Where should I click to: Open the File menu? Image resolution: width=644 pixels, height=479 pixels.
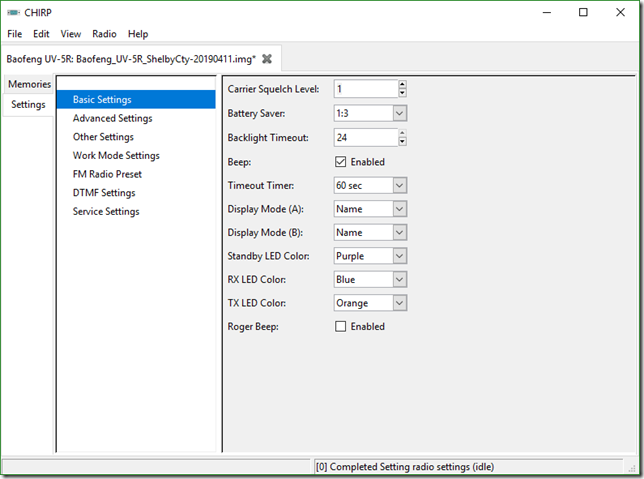14,34
